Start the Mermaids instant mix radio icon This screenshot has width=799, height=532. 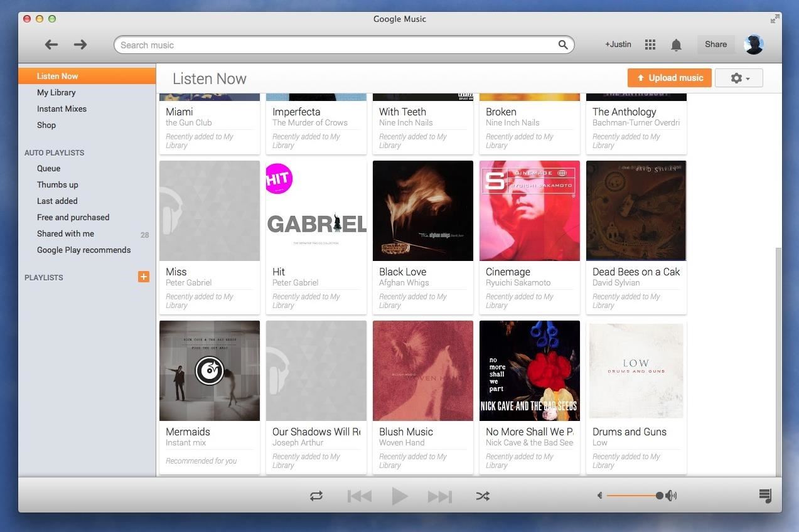(210, 371)
